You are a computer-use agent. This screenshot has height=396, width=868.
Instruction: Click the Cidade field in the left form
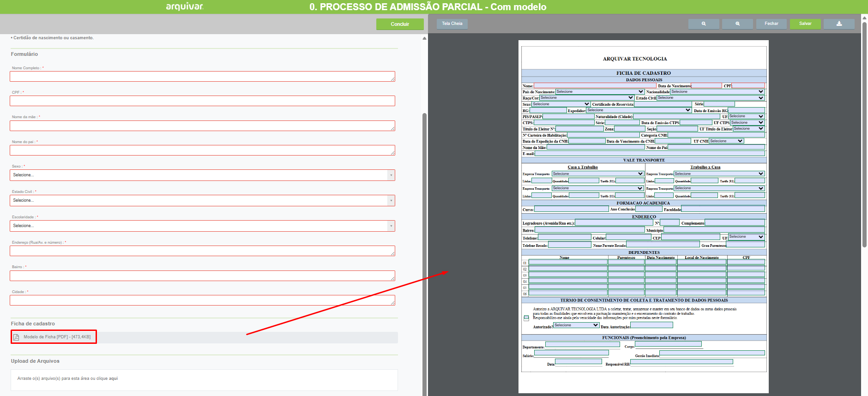[x=202, y=300]
